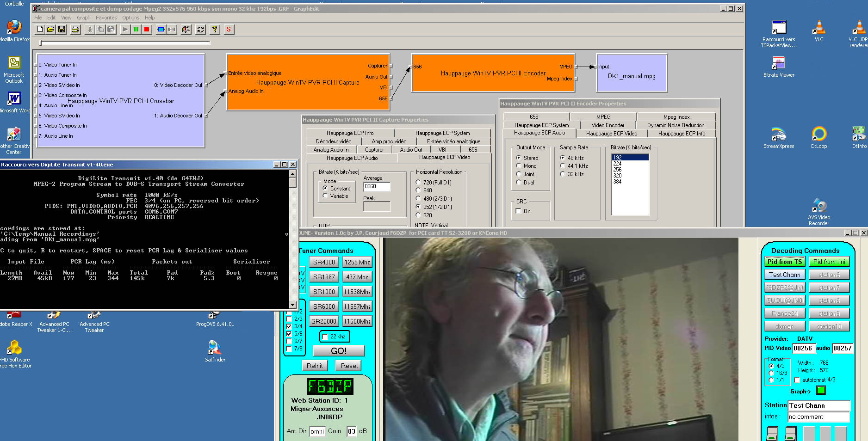Click the SR4000 tuner button
868x441 pixels.
324,262
